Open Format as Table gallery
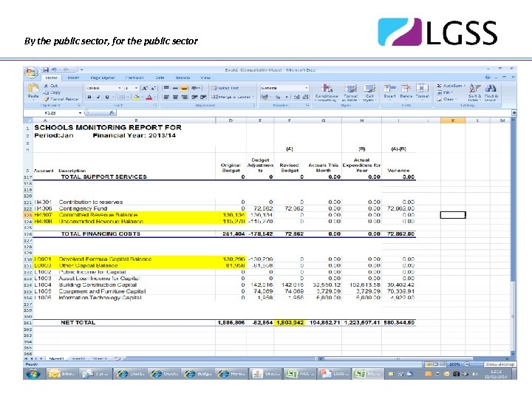The image size is (532, 399). 351,92
